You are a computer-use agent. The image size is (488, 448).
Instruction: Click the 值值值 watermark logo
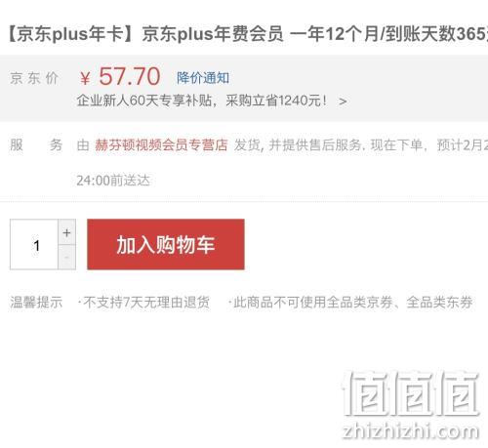(x=411, y=393)
